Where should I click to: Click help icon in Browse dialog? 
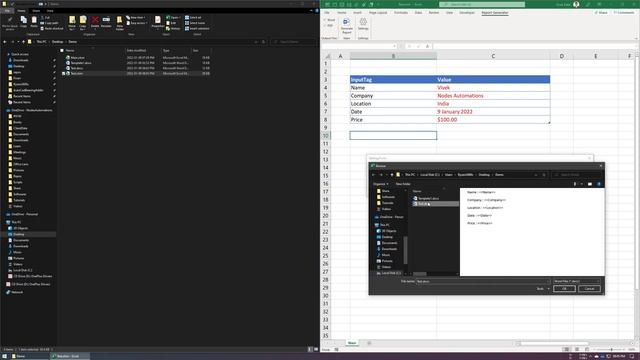[599, 184]
